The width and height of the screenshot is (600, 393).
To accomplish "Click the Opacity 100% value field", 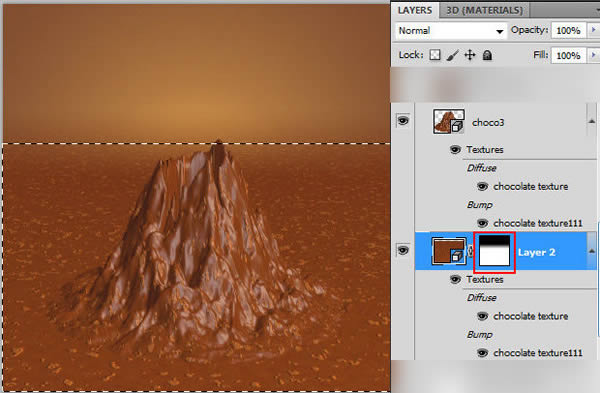I will coord(568,30).
